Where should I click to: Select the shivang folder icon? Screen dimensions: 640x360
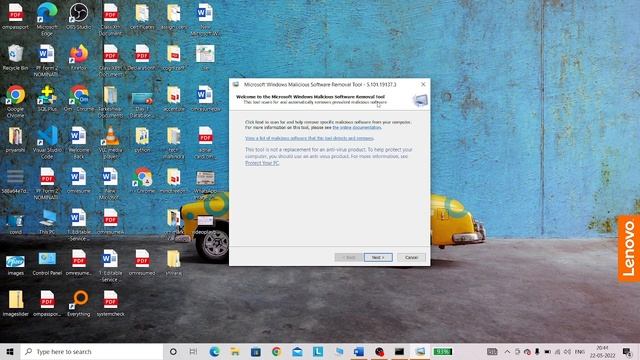[x=174, y=262]
